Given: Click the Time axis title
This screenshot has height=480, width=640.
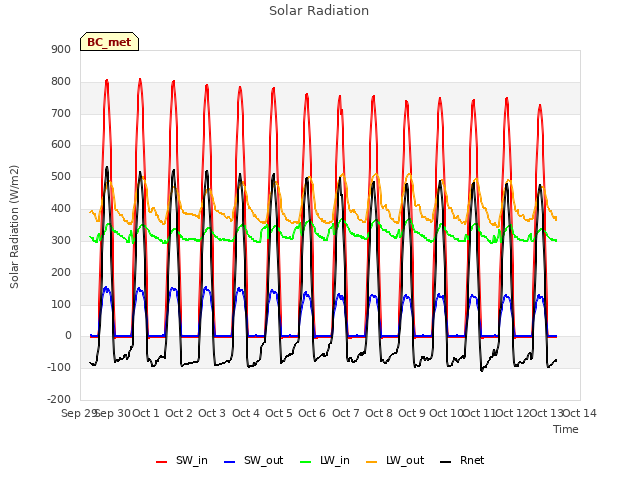Looking at the screenshot, I should tap(566, 429).
